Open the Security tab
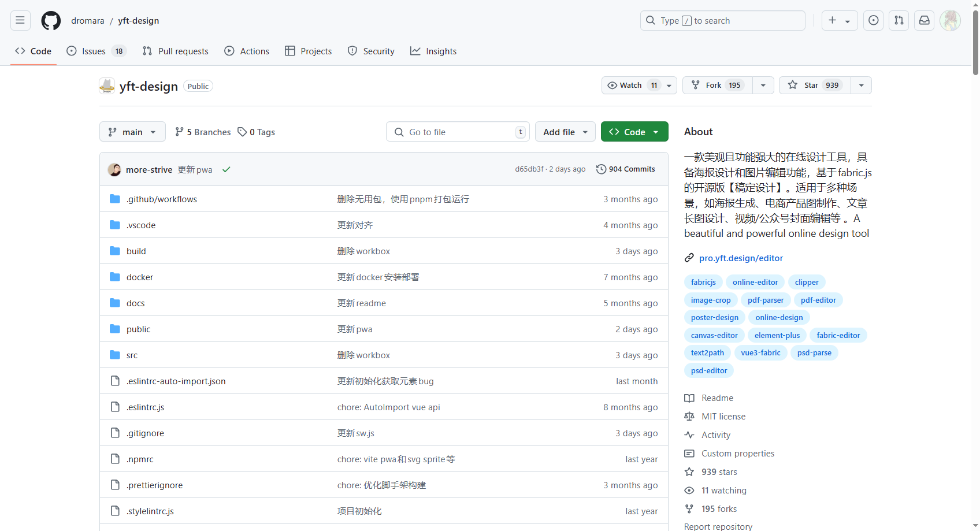This screenshot has width=980, height=531. point(371,51)
